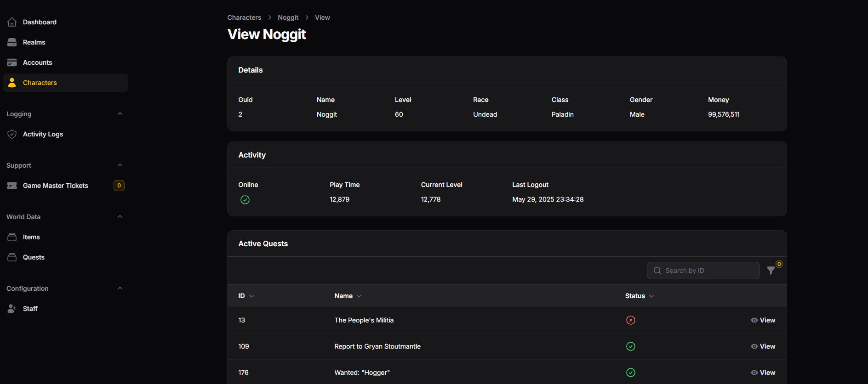Click the red failed status icon for quest 13
Viewport: 868px width, 384px height.
pos(630,320)
